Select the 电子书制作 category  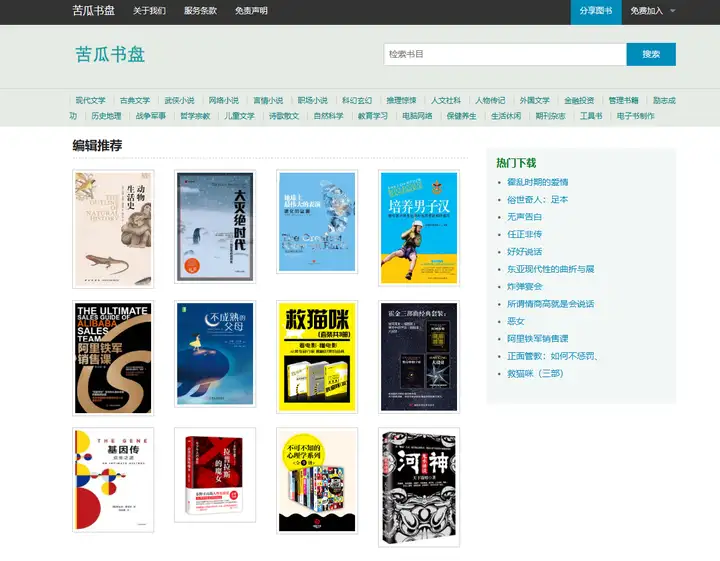tap(636, 116)
